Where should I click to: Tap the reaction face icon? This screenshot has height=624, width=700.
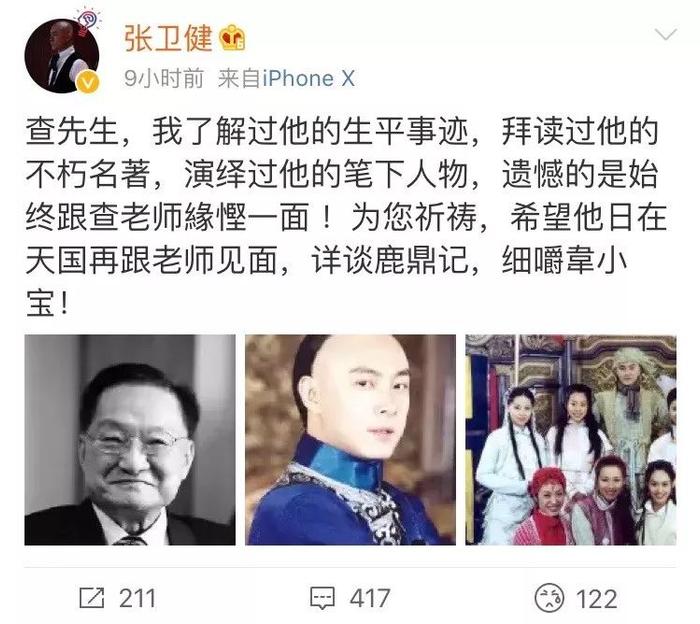549,598
